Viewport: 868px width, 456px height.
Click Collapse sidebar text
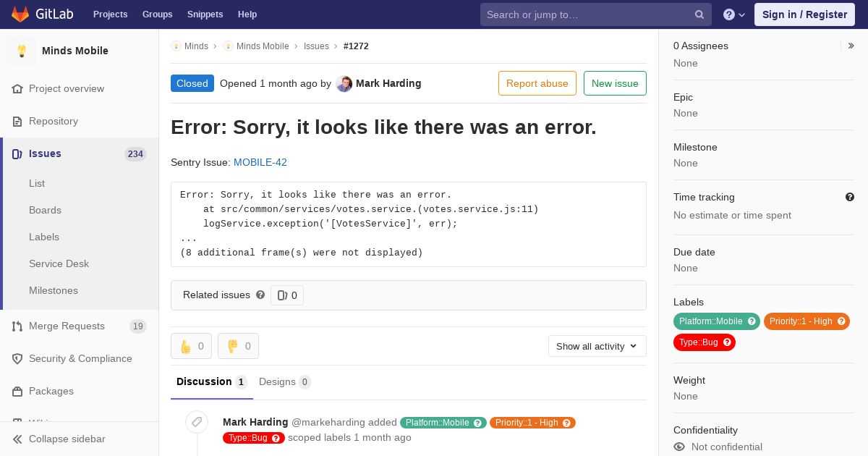(x=67, y=439)
